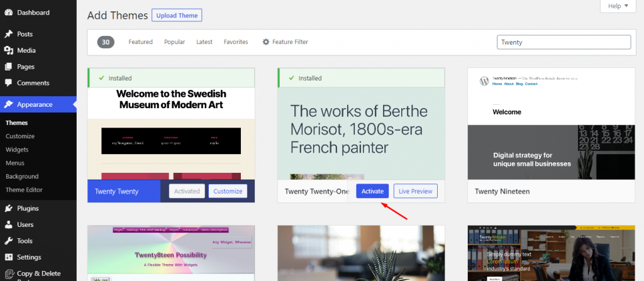Screen dimensions: 644x281
Task: Click the Pages icon in sidebar
Action: pos(8,67)
